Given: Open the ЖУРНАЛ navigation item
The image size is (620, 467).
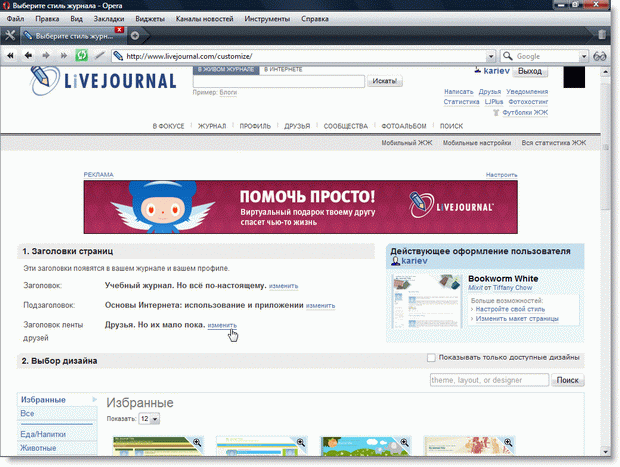Looking at the screenshot, I should pyautogui.click(x=212, y=126).
